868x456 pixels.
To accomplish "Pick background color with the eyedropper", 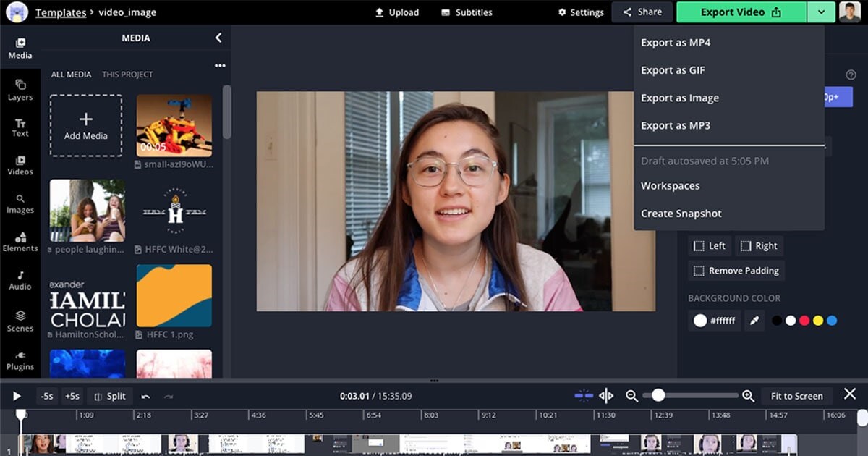I will click(x=754, y=320).
